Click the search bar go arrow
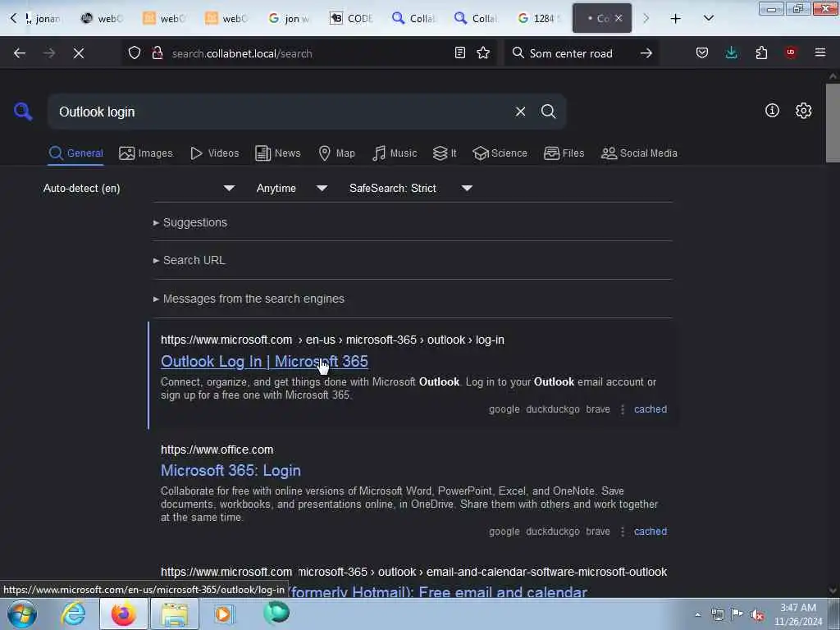 [646, 53]
